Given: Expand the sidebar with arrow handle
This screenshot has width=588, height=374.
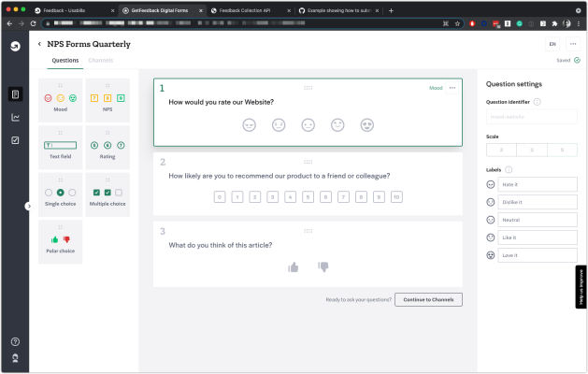Looking at the screenshot, I should coord(28,206).
